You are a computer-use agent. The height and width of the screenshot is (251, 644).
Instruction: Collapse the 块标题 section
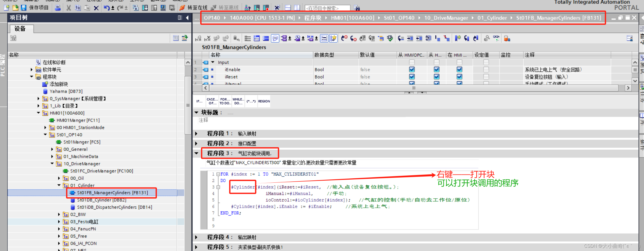tap(196, 112)
